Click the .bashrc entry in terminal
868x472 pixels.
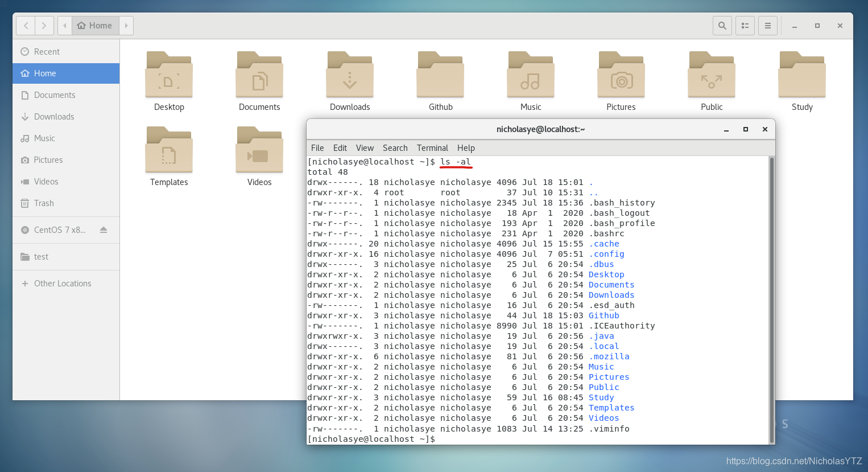[x=606, y=233]
